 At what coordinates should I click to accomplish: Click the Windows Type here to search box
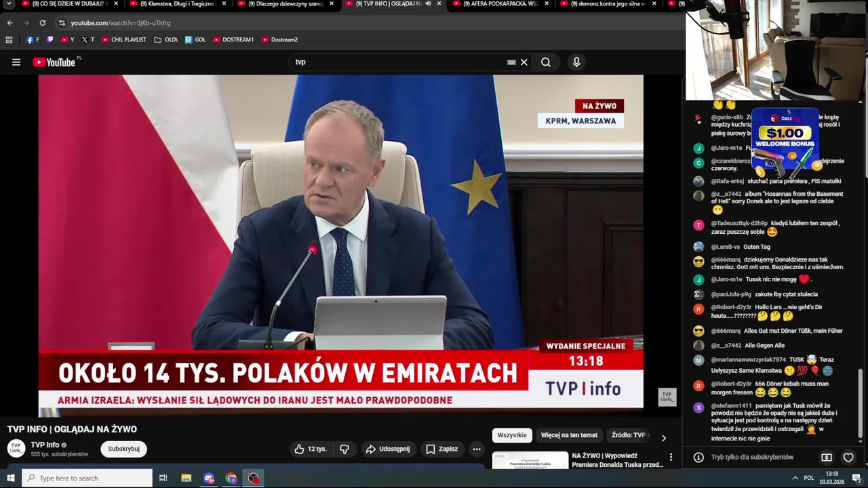point(87,479)
